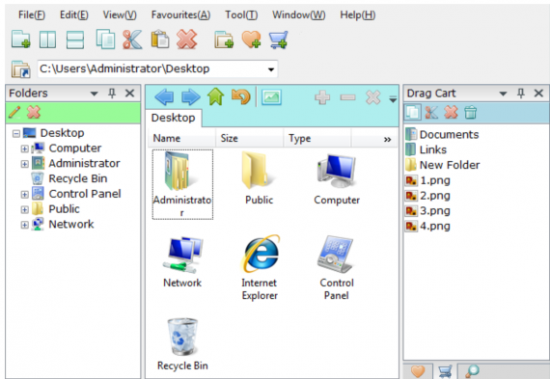Select the Control Panel icon in file pane
The image size is (550, 379).
point(336,267)
